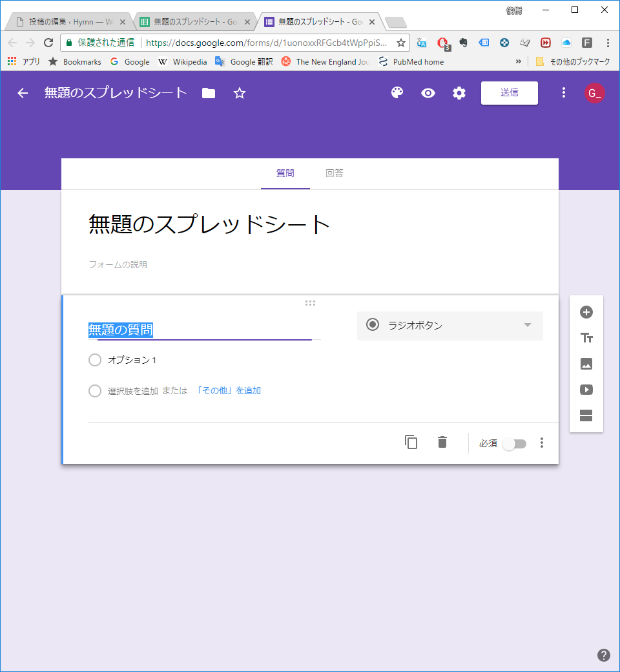This screenshot has height=672, width=620.
Task: Open the question's more options menu
Action: pos(542,443)
